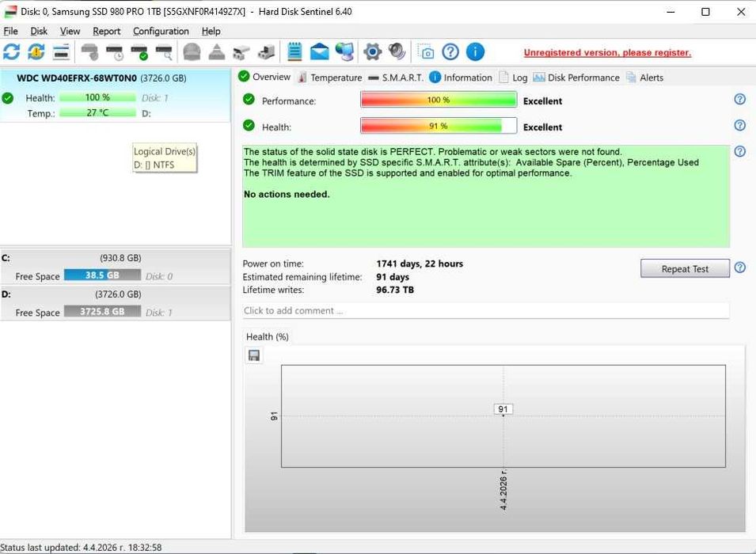Image resolution: width=756 pixels, height=554 pixels.
Task: Select the D: drive free space row
Action: click(x=116, y=303)
